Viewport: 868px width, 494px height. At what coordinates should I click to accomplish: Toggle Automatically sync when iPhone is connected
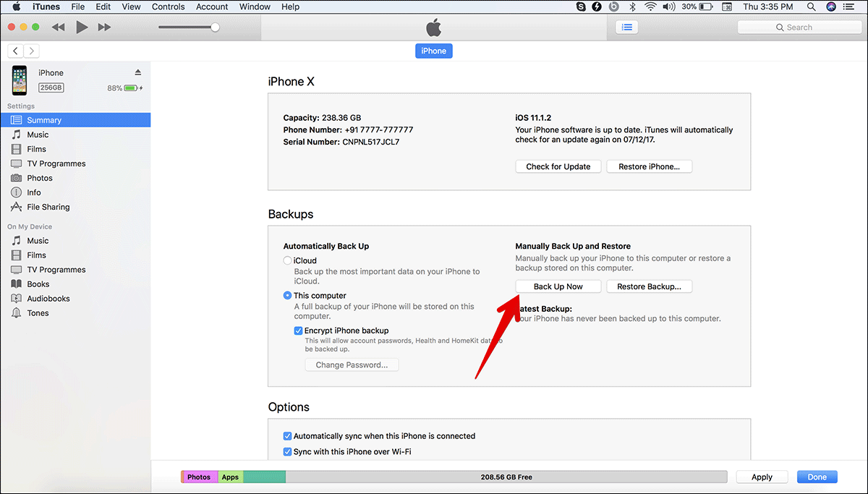[287, 436]
